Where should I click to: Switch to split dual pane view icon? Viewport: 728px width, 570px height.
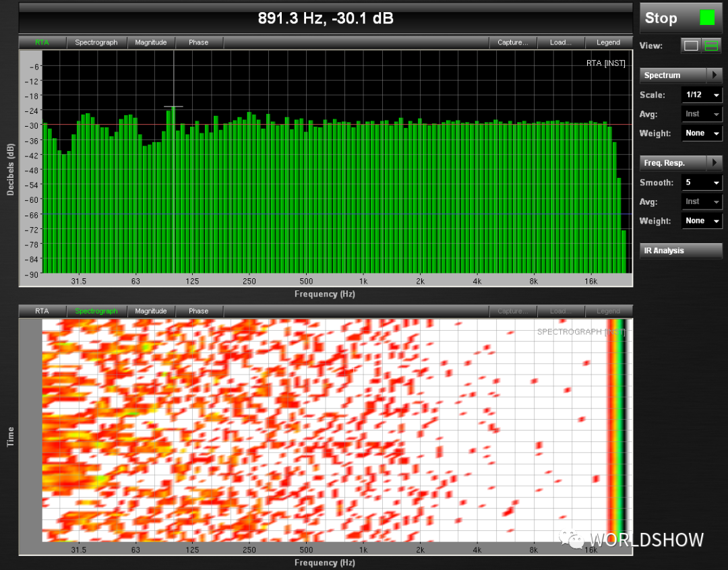click(711, 46)
